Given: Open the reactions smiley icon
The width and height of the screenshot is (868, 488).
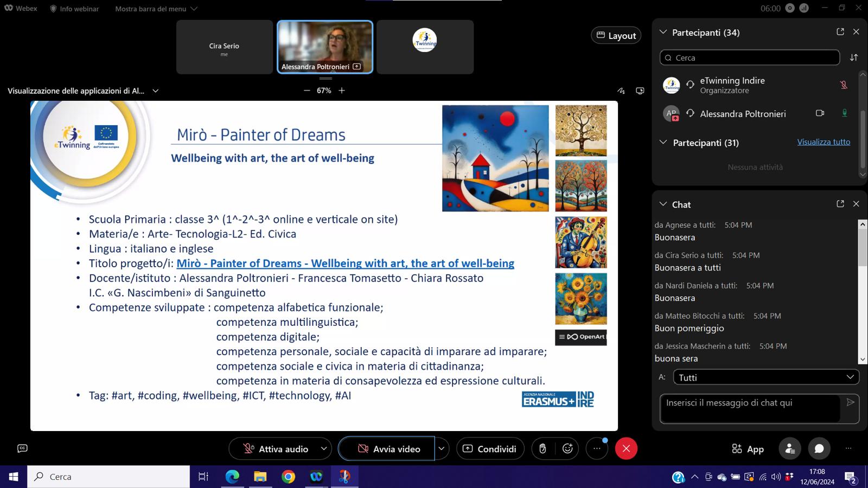Looking at the screenshot, I should pos(568,448).
